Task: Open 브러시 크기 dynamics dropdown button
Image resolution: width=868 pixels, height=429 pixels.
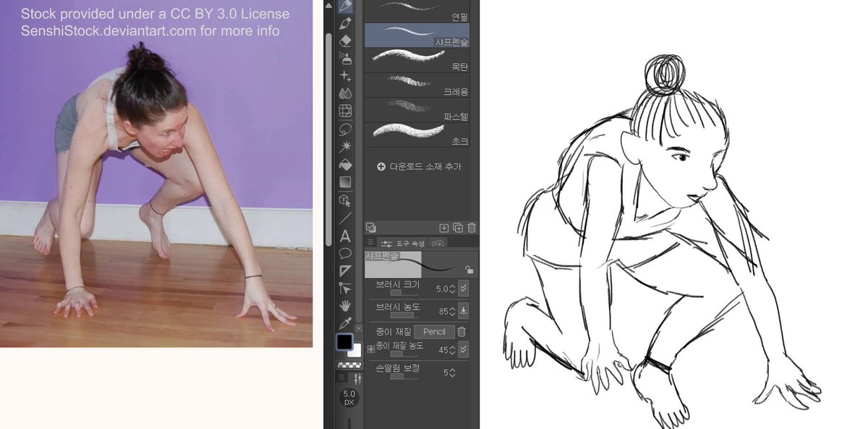Action: pyautogui.click(x=463, y=288)
